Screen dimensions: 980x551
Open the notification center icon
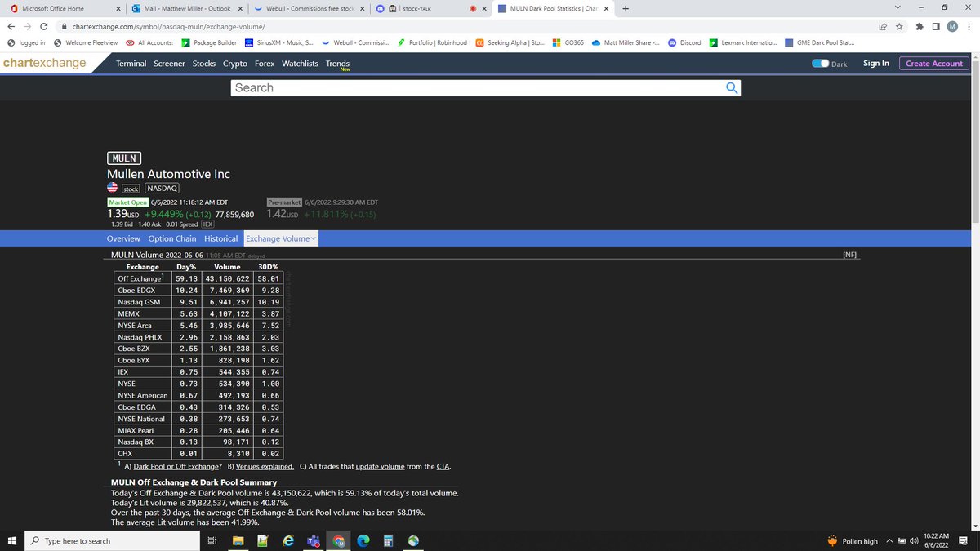pyautogui.click(x=964, y=540)
